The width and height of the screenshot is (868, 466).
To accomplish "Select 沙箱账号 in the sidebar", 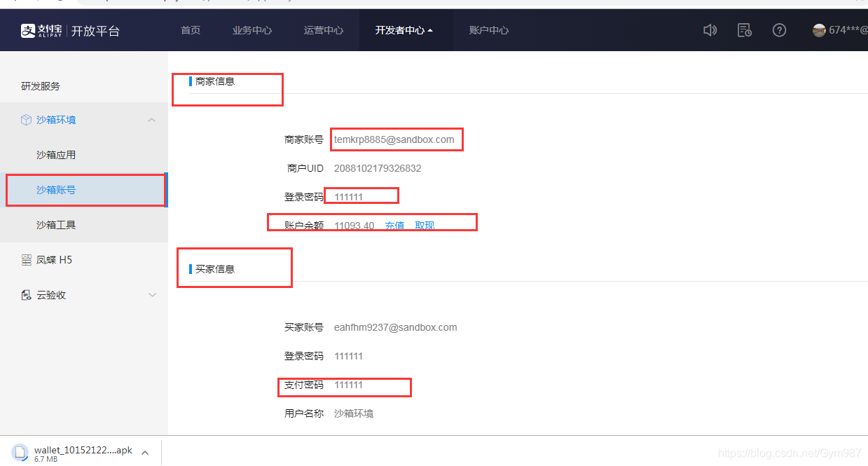I will click(x=84, y=190).
